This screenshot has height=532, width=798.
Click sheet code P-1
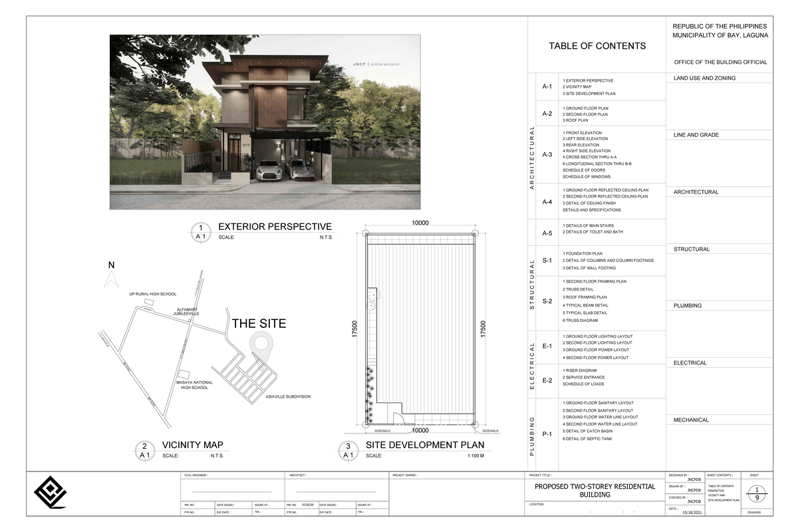547,434
